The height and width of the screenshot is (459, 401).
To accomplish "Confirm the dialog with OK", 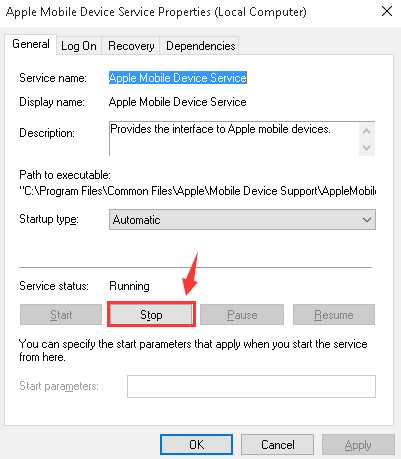I will (196, 445).
